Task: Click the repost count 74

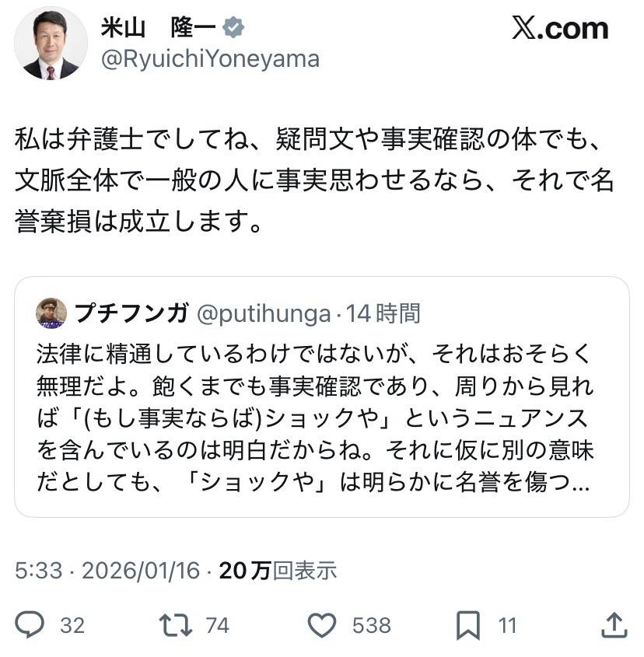Action: pos(217,624)
